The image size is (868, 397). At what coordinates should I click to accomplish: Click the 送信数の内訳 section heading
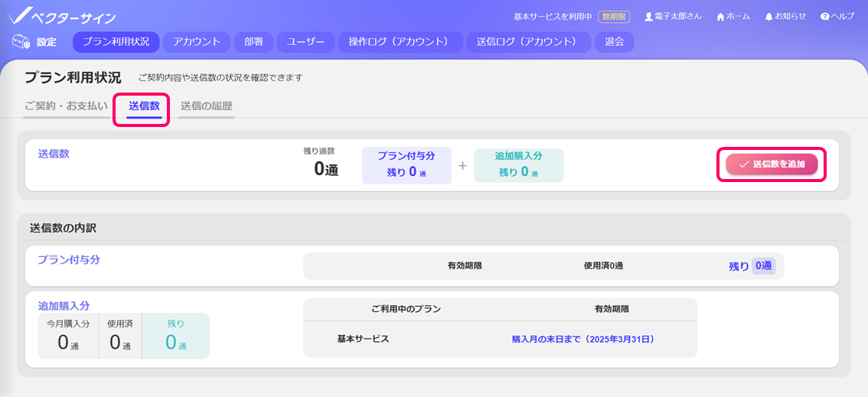63,228
